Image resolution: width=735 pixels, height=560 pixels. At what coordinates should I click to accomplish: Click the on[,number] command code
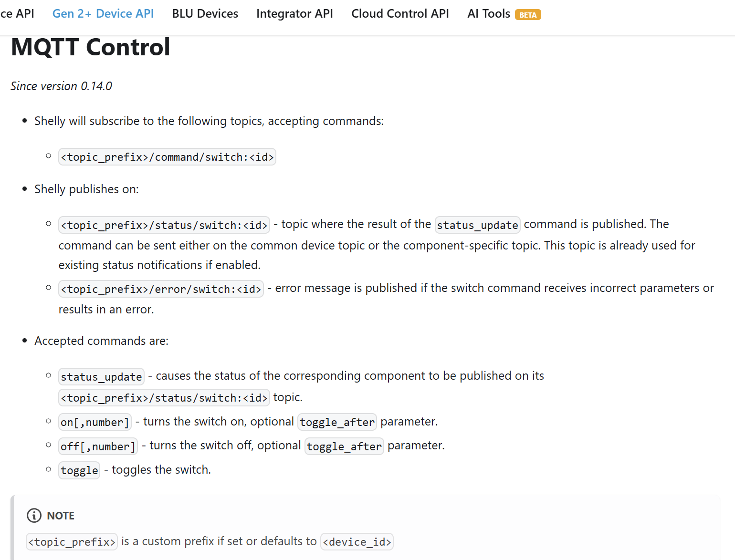click(95, 422)
